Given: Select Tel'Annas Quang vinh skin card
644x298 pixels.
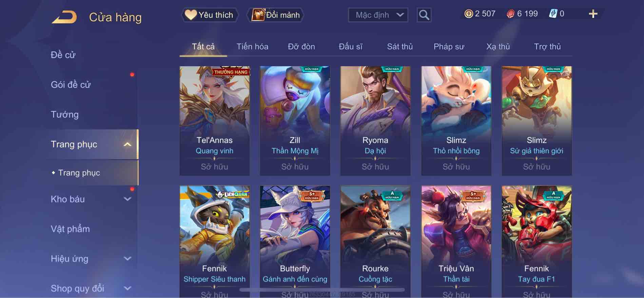Looking at the screenshot, I should [x=214, y=121].
